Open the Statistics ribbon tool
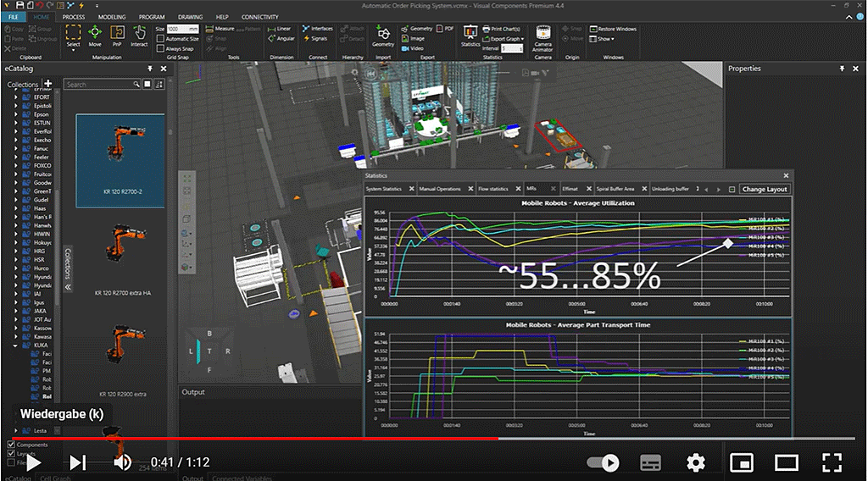 [x=470, y=35]
